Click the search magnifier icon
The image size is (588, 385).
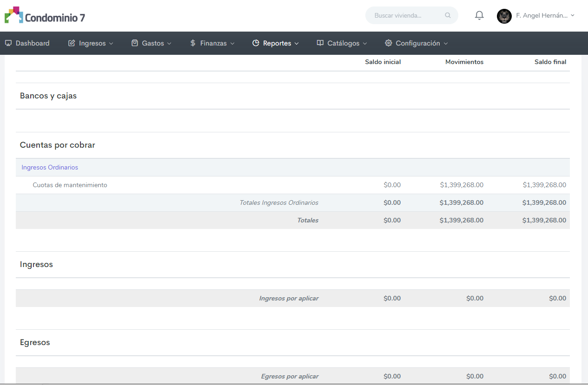[x=448, y=15]
